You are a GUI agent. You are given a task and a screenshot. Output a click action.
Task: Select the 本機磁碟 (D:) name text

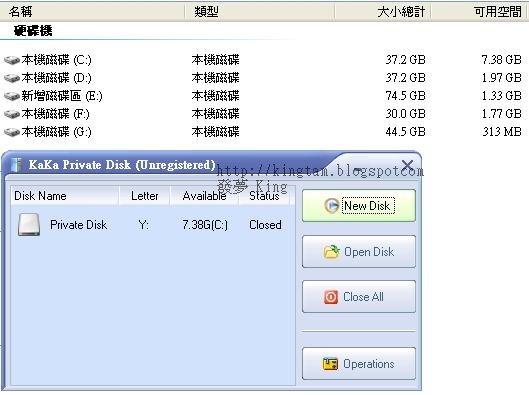point(56,78)
